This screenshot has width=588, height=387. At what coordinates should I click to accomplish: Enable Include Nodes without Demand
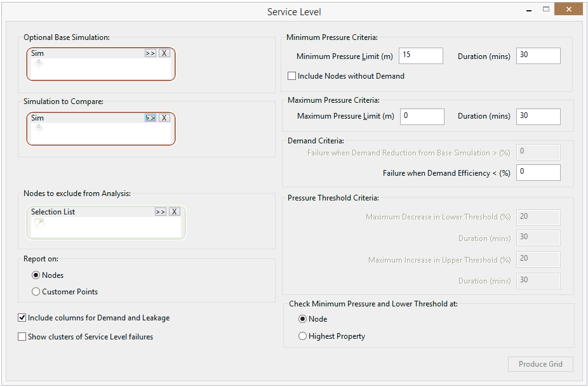tap(291, 75)
